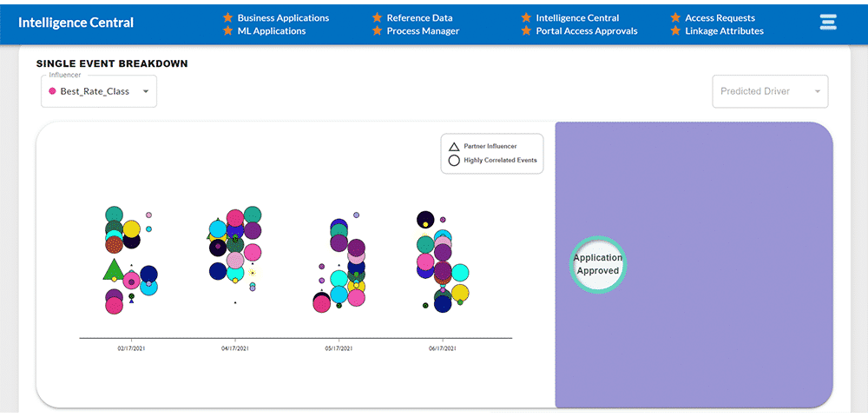Click the Highly Correlated Events circle legend icon

(x=453, y=161)
